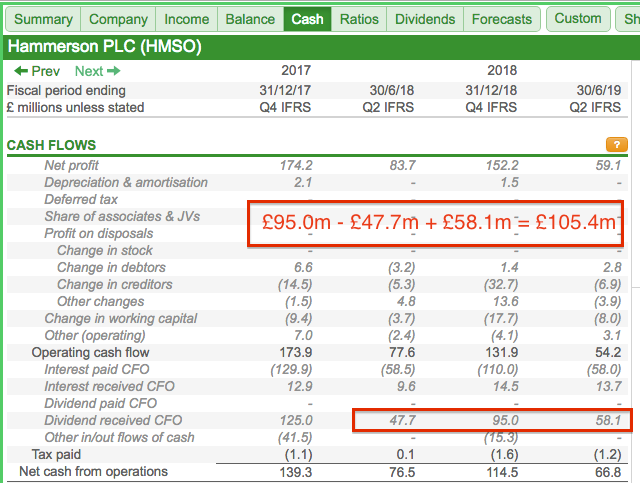The height and width of the screenshot is (483, 640).
Task: Click Net cash from operations 66.8
Action: (608, 472)
